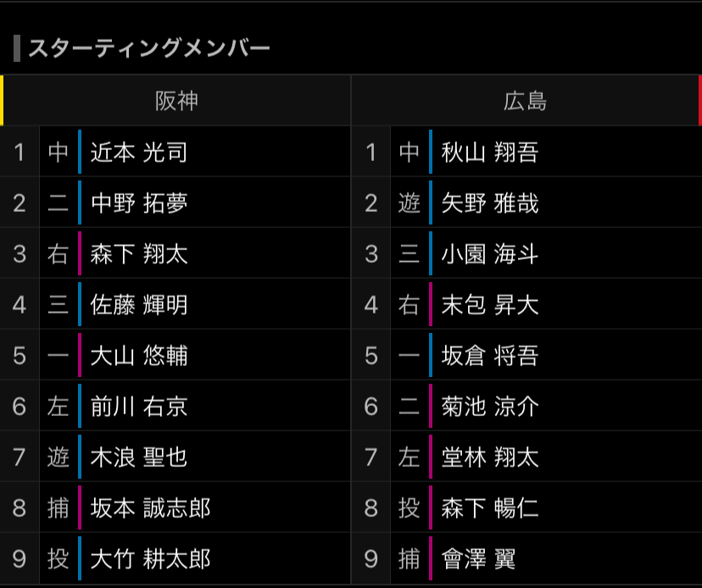702x588 pixels.
Task: Click on 前川 右京's name
Action: coord(138,407)
